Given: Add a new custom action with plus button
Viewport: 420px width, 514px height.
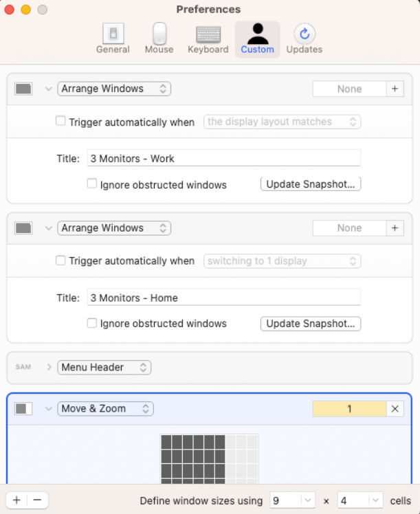Looking at the screenshot, I should [x=16, y=500].
